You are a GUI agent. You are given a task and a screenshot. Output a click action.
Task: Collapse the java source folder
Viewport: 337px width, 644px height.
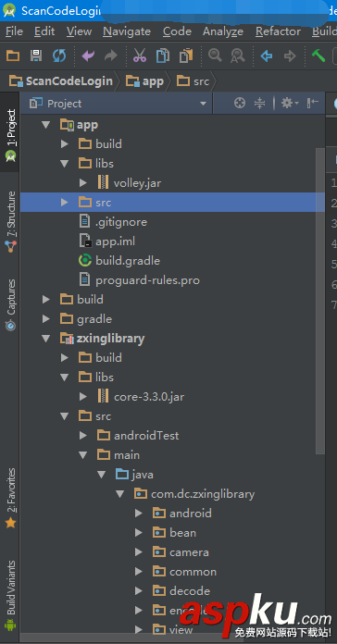(101, 475)
